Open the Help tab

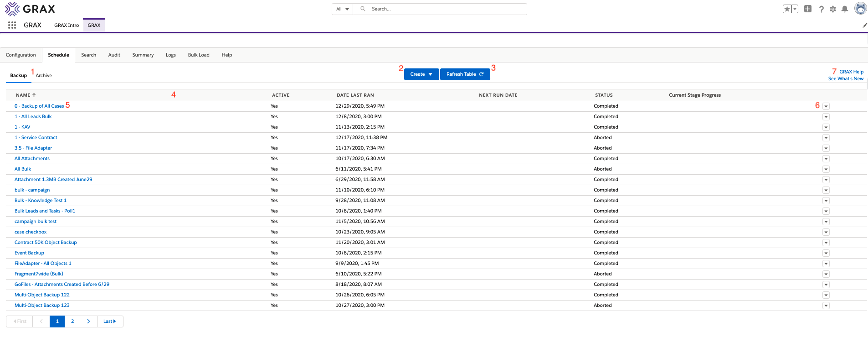[227, 55]
